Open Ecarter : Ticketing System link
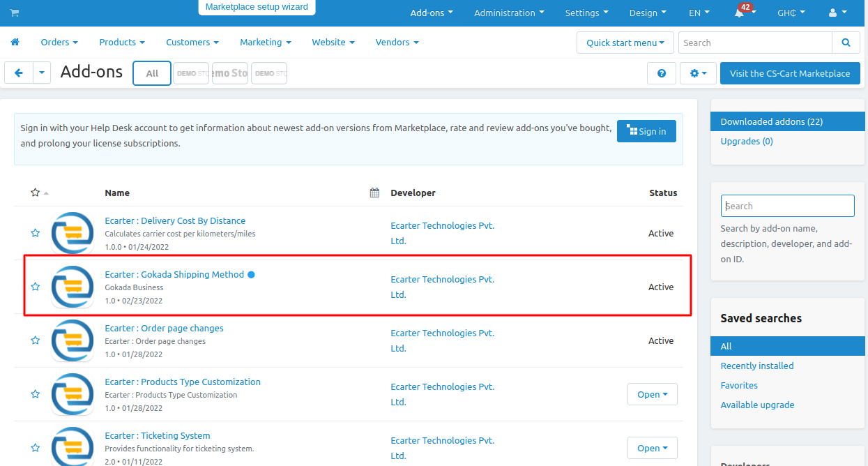 tap(158, 435)
